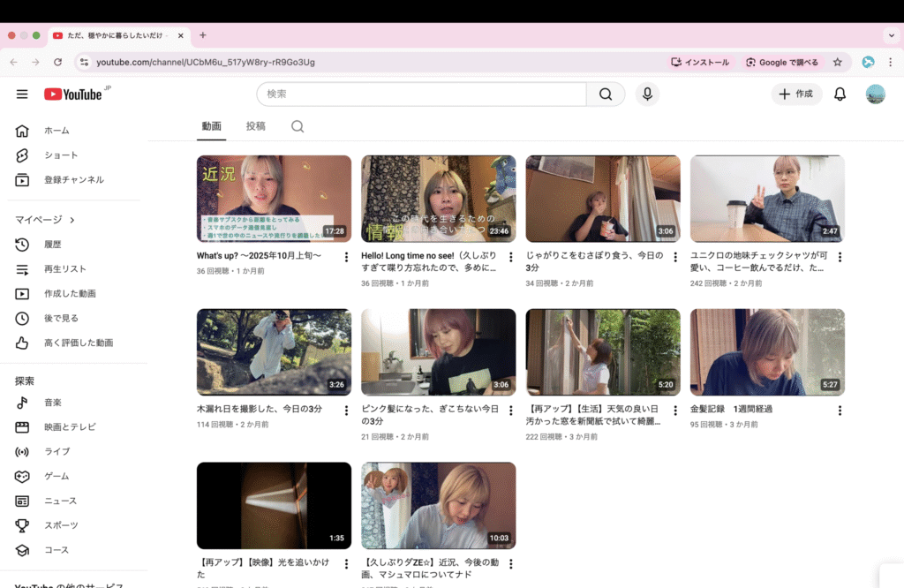Open Shorts in the sidebar
This screenshot has width=904, height=588.
61,155
